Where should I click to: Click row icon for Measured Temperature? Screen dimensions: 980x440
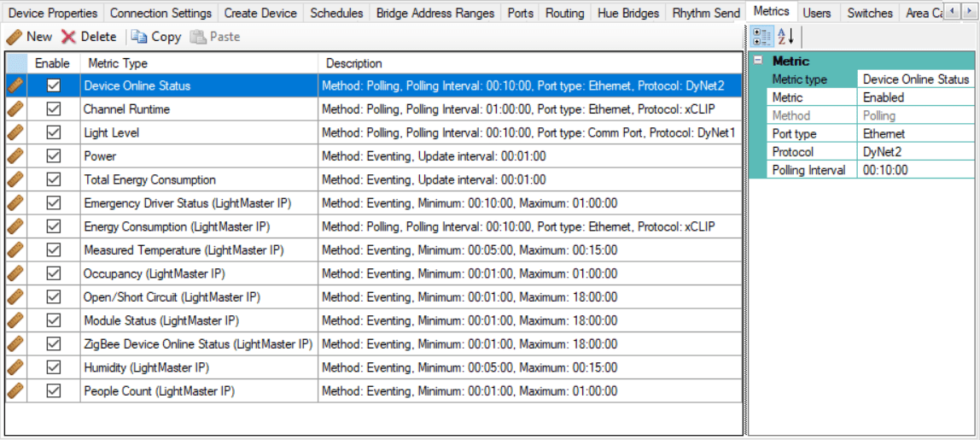(15, 250)
